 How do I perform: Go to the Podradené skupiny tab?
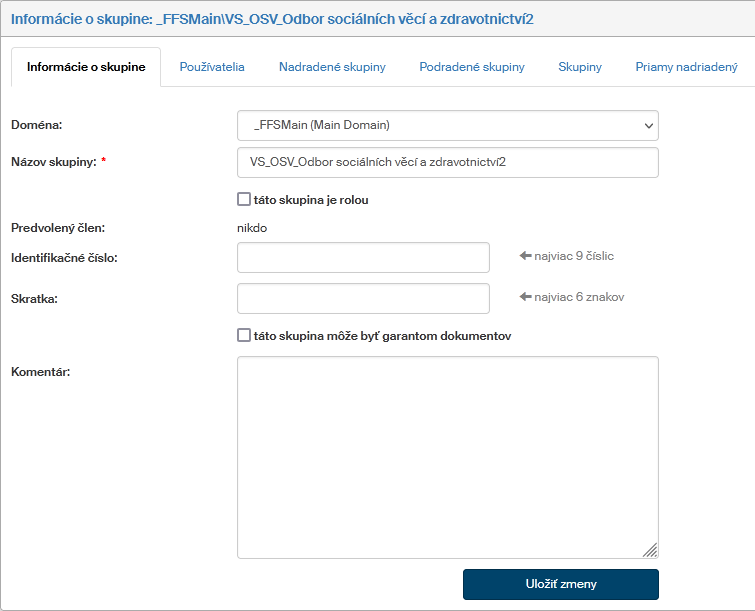click(472, 67)
